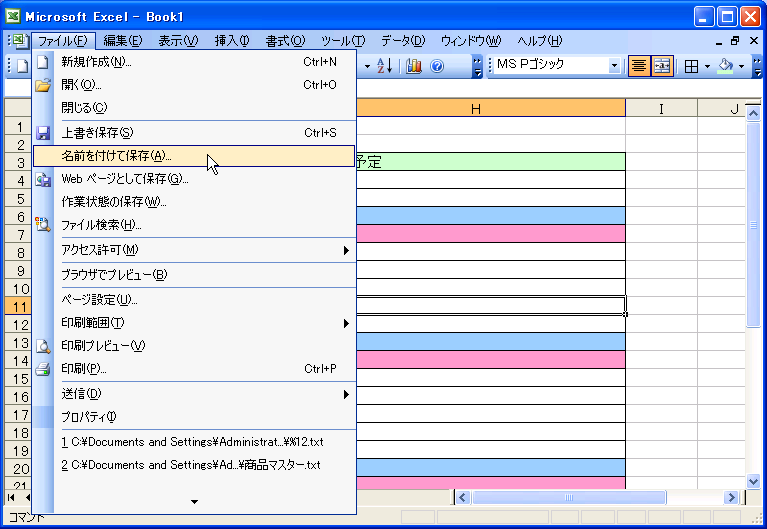Screen dimensions: 767x529
Task: Choose 印刷(P)... menu item
Action: tap(194, 368)
